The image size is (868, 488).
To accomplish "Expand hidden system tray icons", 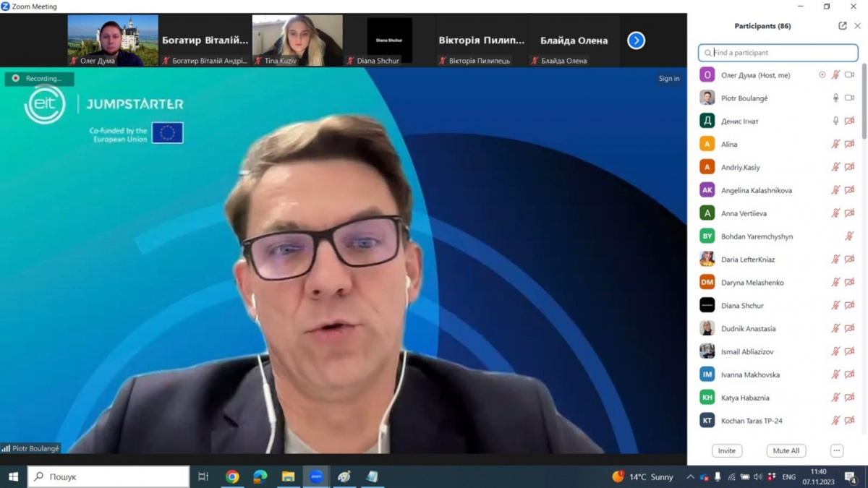I will pos(690,477).
